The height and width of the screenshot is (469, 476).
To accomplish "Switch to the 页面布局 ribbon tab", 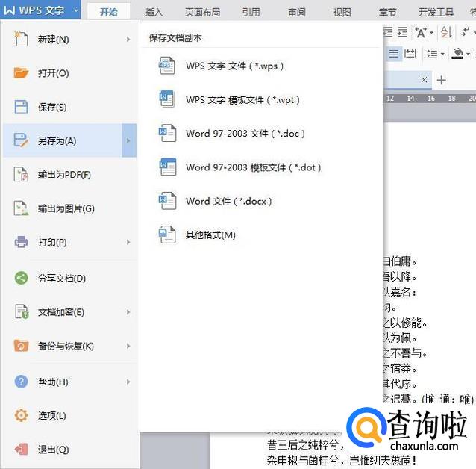I will (x=203, y=12).
